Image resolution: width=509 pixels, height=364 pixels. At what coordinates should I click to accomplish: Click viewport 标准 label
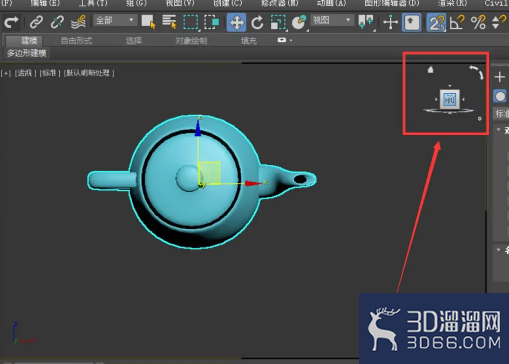pyautogui.click(x=50, y=73)
